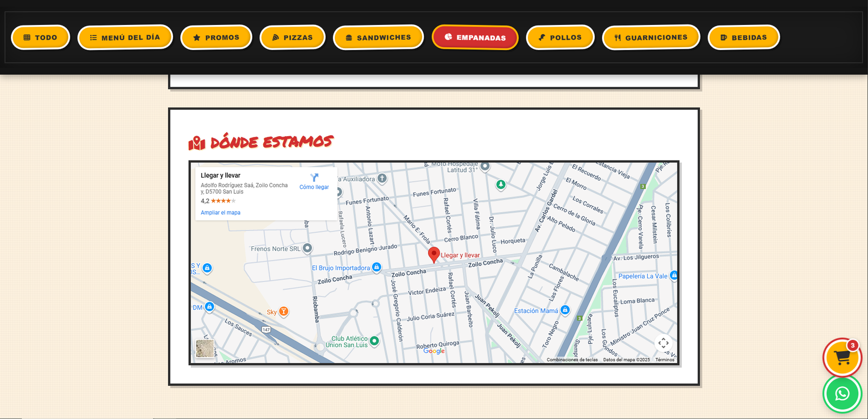Toggle fullscreen view on the map

pyautogui.click(x=663, y=343)
